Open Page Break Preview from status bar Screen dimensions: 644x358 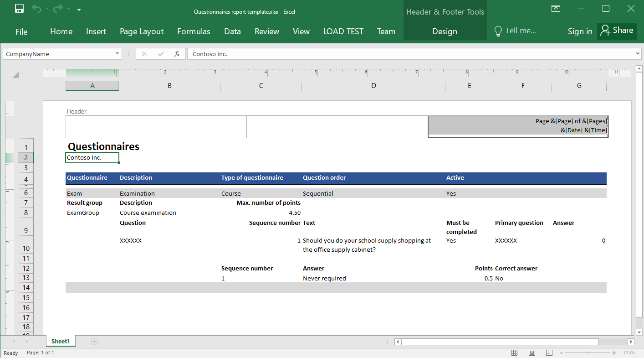549,353
